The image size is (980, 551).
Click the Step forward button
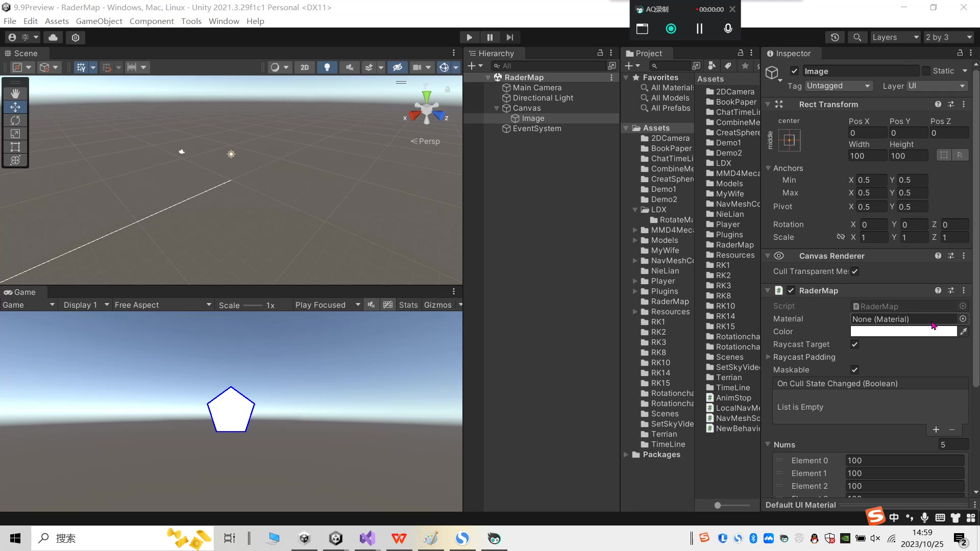click(510, 37)
